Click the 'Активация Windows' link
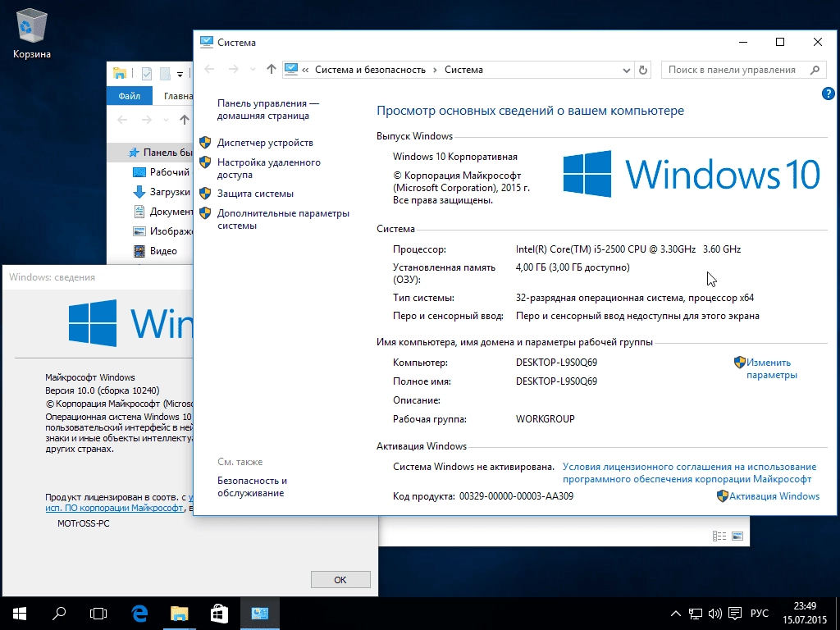The width and height of the screenshot is (840, 630). [774, 496]
